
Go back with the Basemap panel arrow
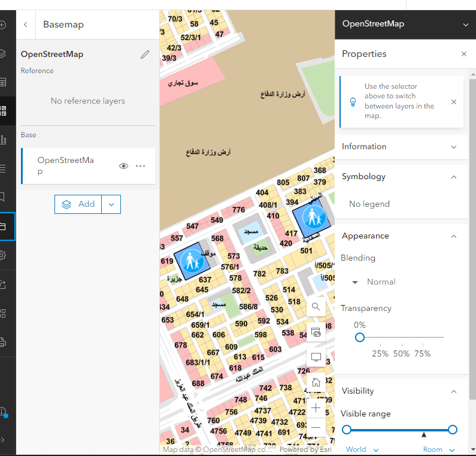click(x=26, y=25)
